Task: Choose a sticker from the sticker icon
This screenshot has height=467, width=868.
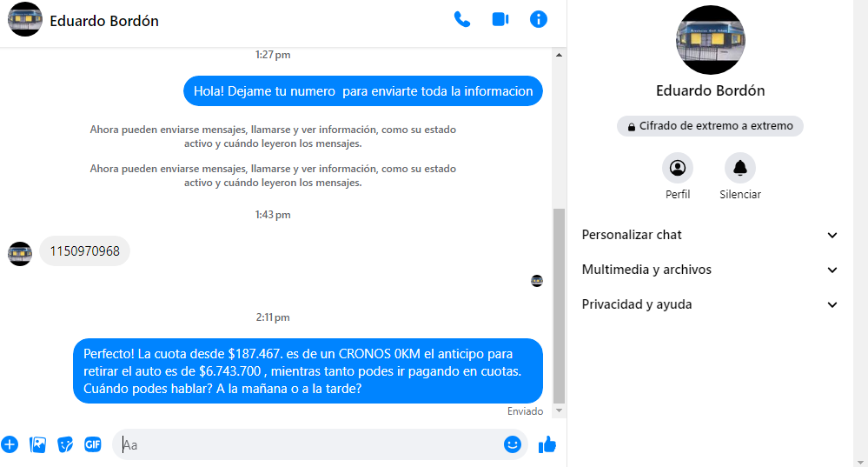Action: tap(65, 444)
